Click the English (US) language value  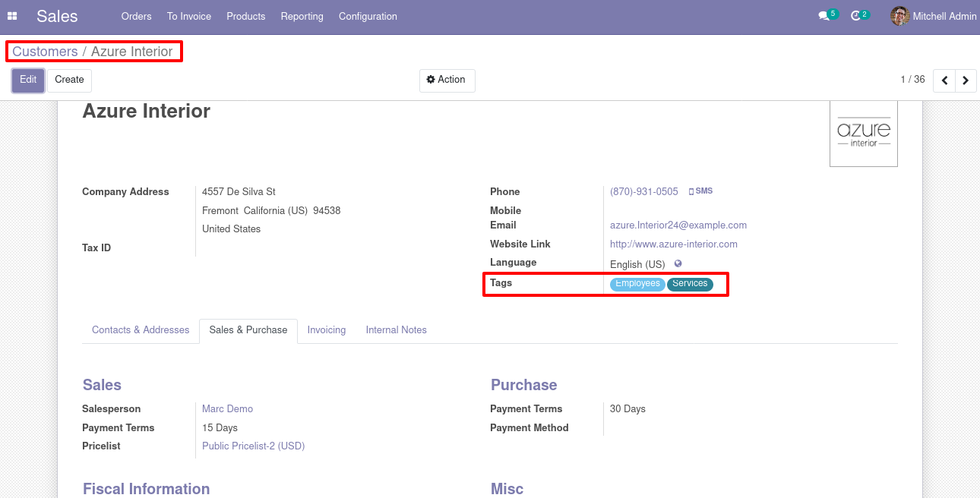[x=637, y=265]
